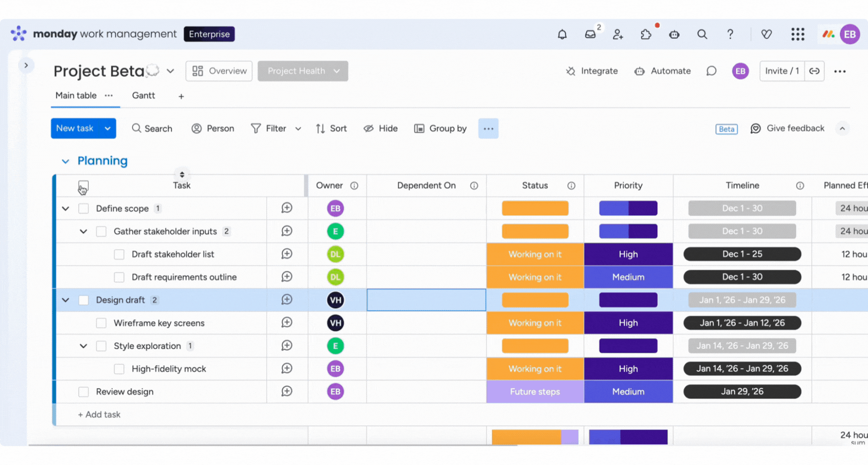Click the + Add task row
The height and width of the screenshot is (465, 868).
(99, 415)
